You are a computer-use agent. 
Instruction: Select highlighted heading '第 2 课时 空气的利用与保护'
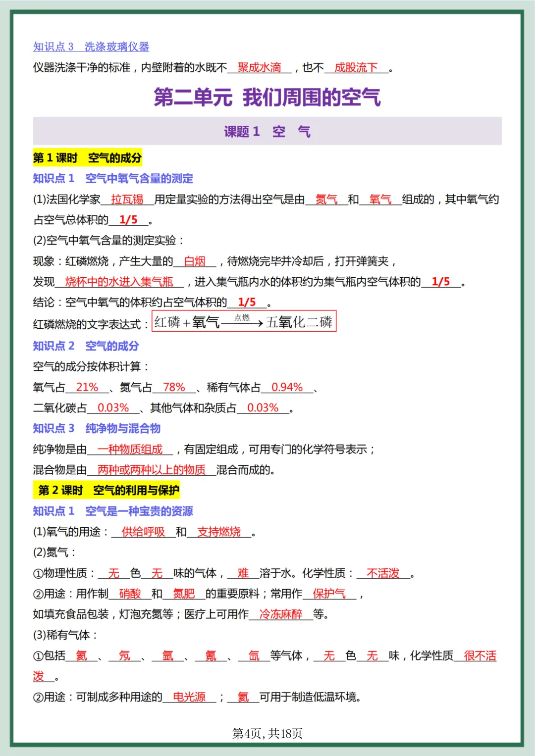tap(107, 490)
